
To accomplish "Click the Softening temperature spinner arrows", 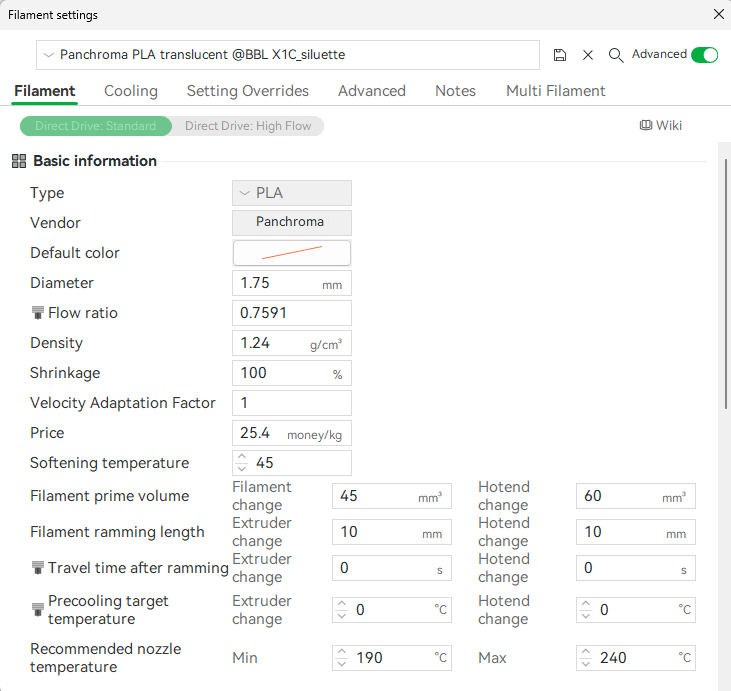I will 241,463.
